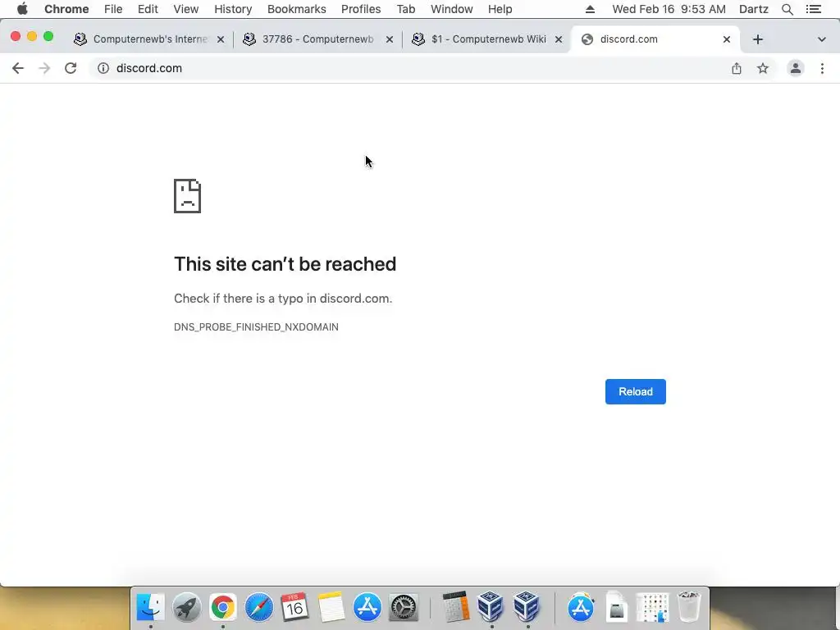Open Safari compass in Dock
840x630 pixels.
258,607
